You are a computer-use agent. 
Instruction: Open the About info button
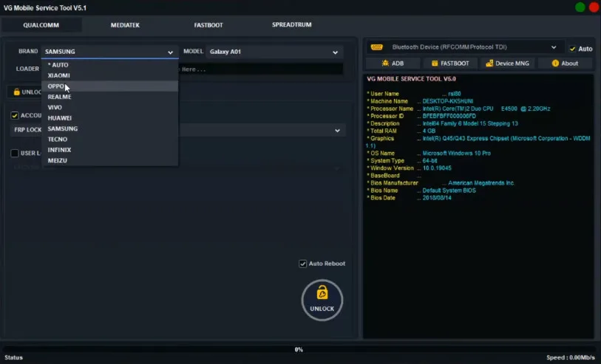[x=565, y=63]
